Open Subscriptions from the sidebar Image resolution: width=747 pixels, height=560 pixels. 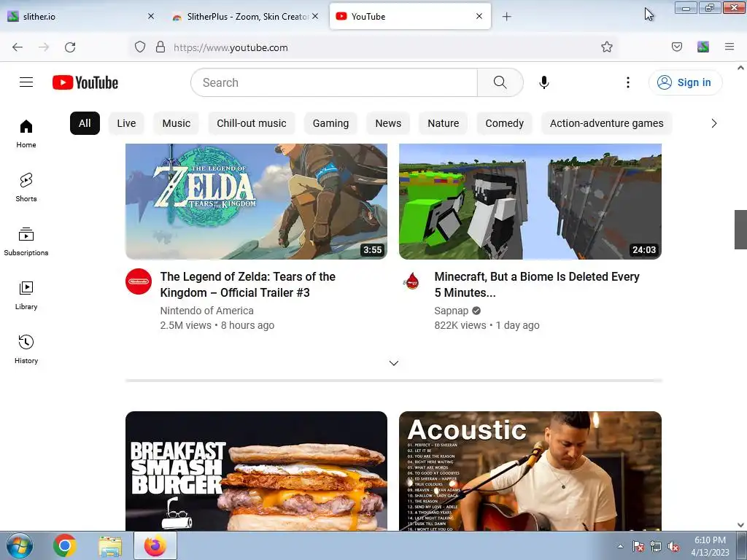click(26, 241)
